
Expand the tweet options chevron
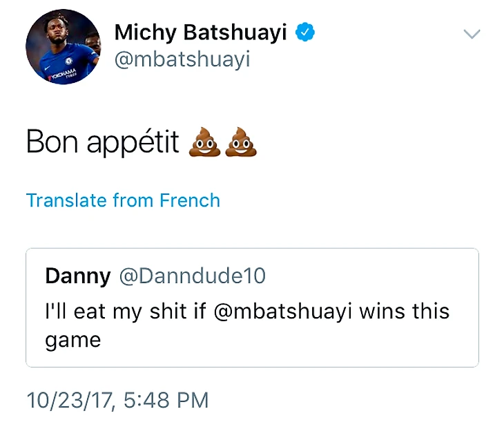[x=471, y=34]
